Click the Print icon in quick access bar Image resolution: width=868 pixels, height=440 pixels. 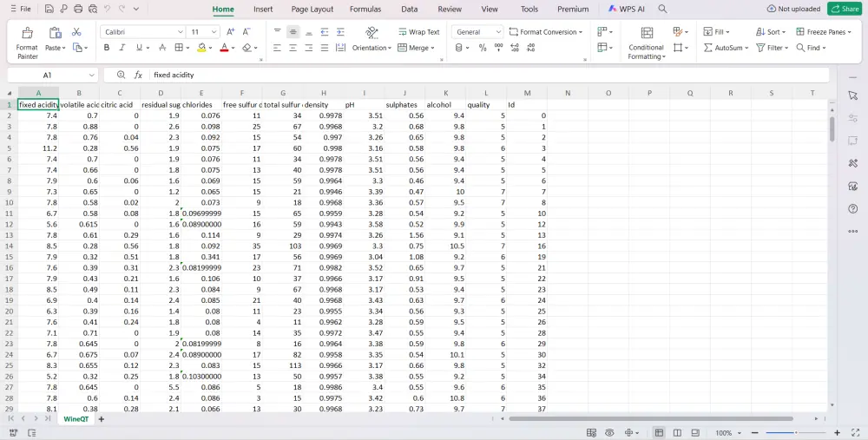(78, 9)
